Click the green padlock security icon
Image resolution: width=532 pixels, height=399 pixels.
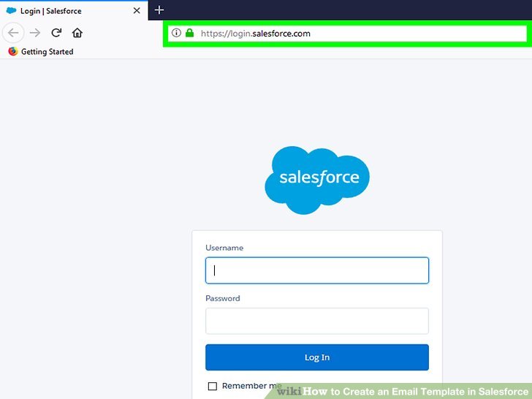190,33
